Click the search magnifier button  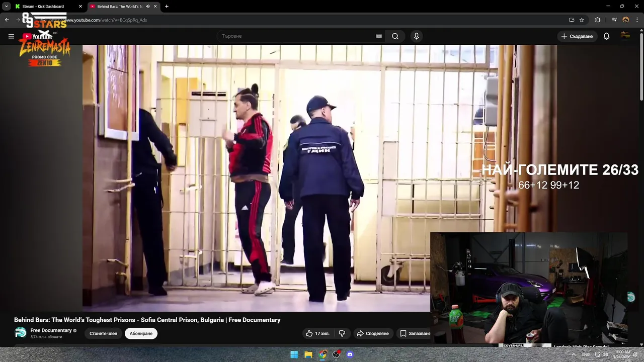395,36
